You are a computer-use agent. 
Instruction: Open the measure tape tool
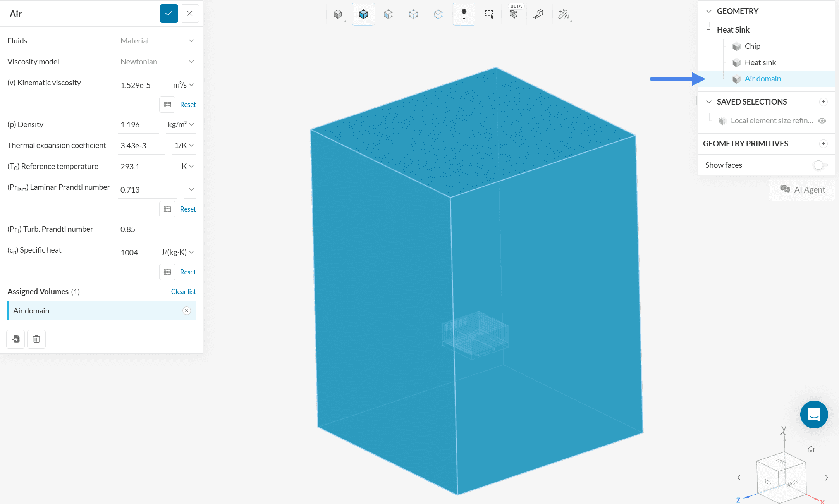pos(538,14)
